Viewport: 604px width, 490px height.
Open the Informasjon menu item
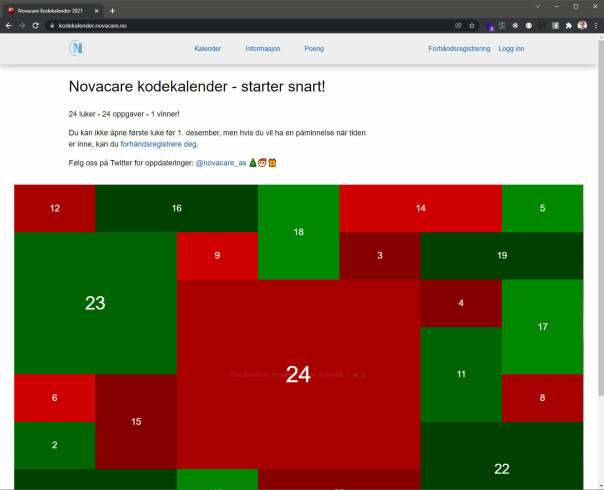263,49
